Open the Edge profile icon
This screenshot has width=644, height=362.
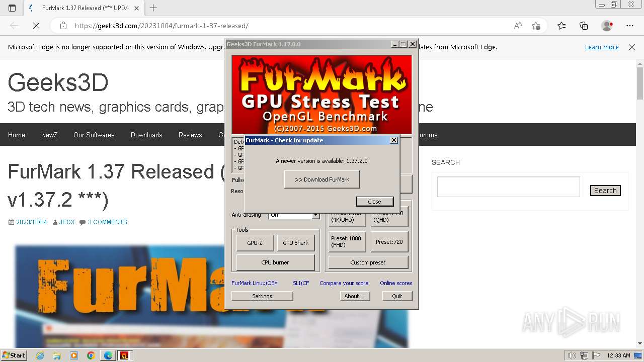pyautogui.click(x=607, y=26)
